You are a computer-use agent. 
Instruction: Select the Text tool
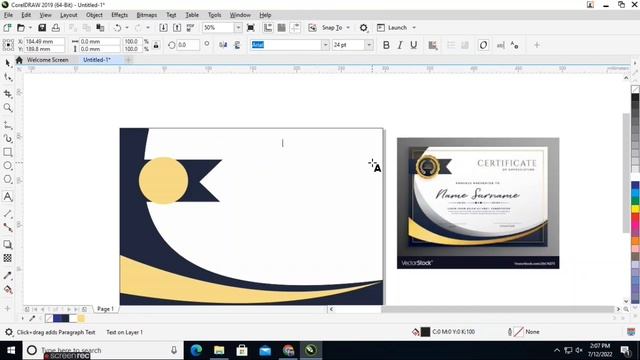coord(8,197)
